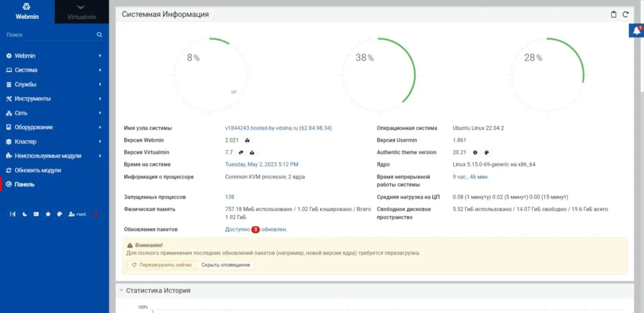
Task: Click the Системная Информация panel title
Action: point(165,14)
